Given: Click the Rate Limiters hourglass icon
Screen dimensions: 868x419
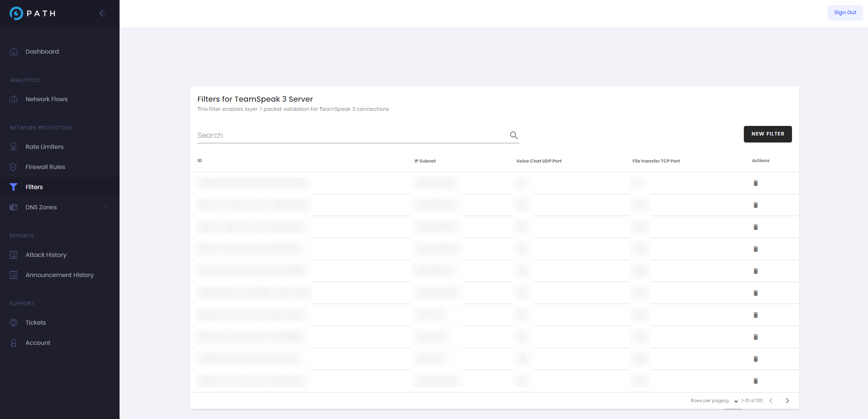Looking at the screenshot, I should click(x=14, y=147).
